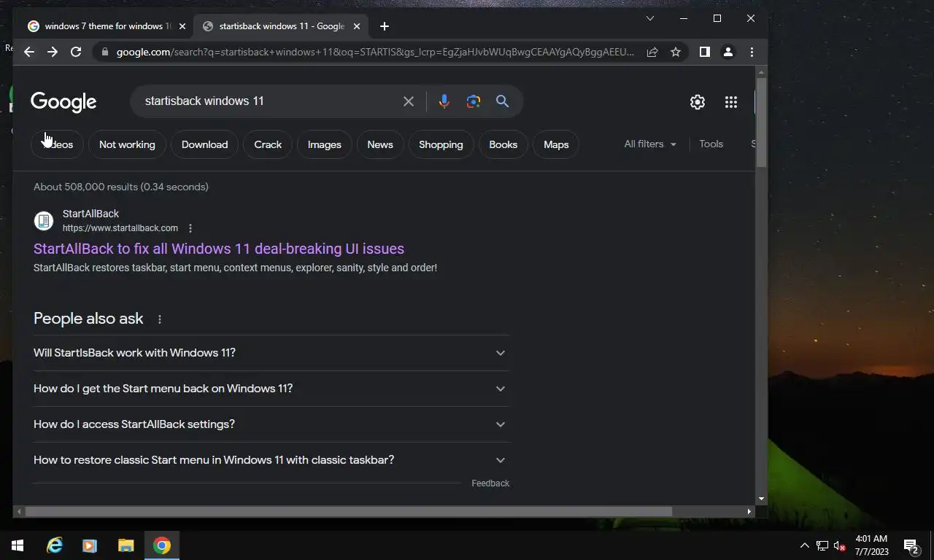Bookmark this page with the star
Image resolution: width=934 pixels, height=560 pixels.
(676, 52)
